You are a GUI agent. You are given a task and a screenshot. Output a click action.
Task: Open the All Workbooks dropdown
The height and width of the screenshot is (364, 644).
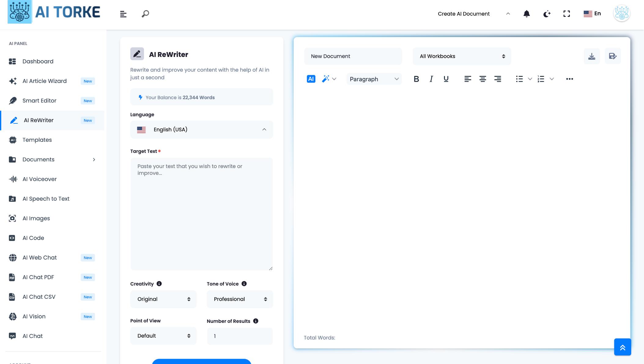[461, 56]
